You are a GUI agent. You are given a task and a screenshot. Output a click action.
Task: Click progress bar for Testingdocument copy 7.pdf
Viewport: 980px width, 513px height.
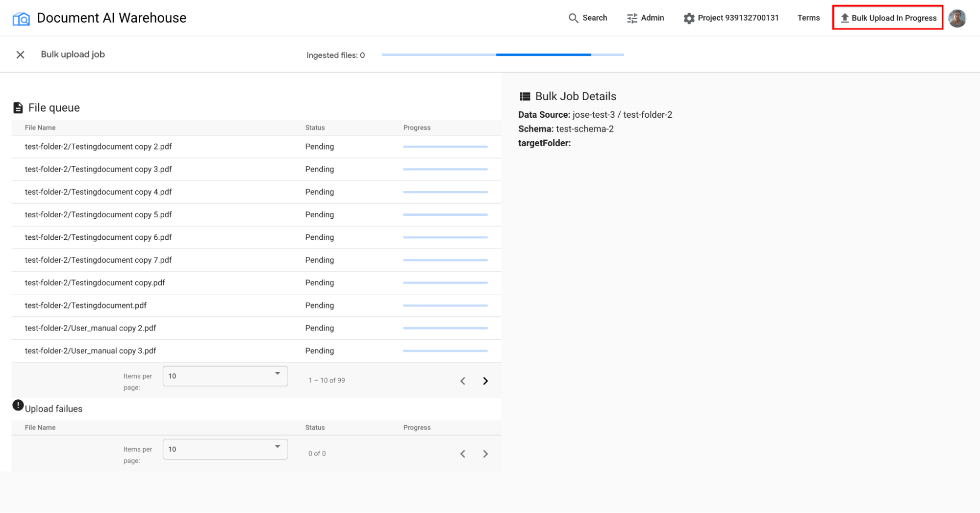pyautogui.click(x=445, y=260)
